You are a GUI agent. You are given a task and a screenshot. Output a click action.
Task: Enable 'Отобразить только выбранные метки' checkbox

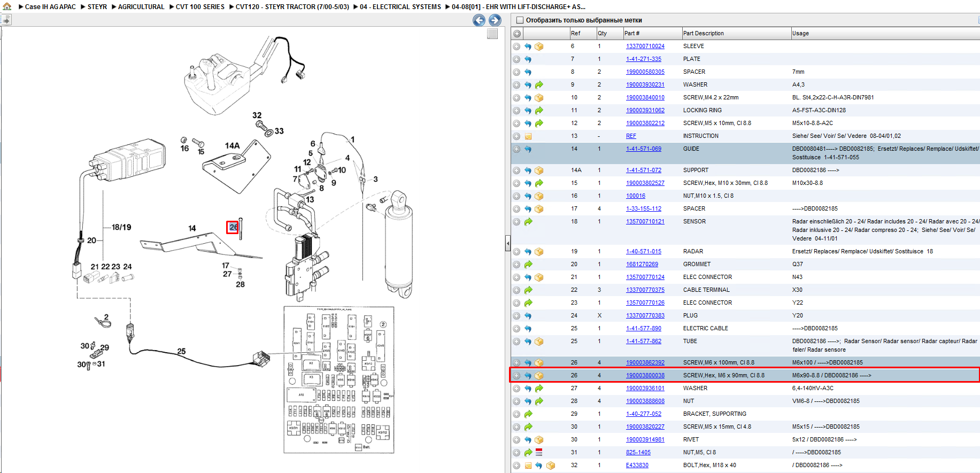(520, 20)
